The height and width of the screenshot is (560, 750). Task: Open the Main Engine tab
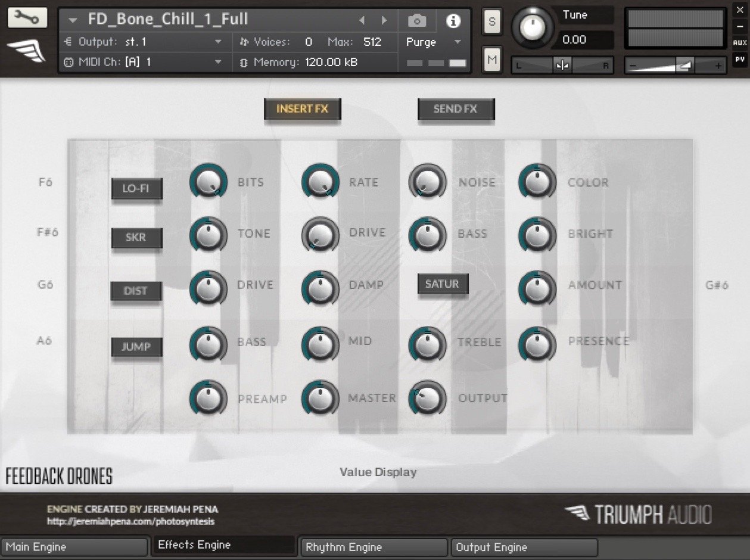coord(74,547)
